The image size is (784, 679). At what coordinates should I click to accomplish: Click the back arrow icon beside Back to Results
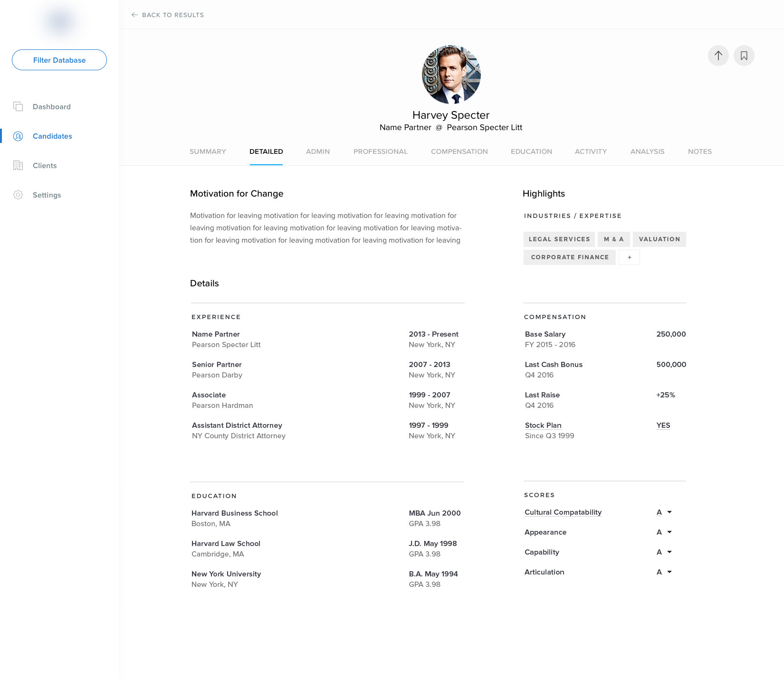click(x=134, y=15)
